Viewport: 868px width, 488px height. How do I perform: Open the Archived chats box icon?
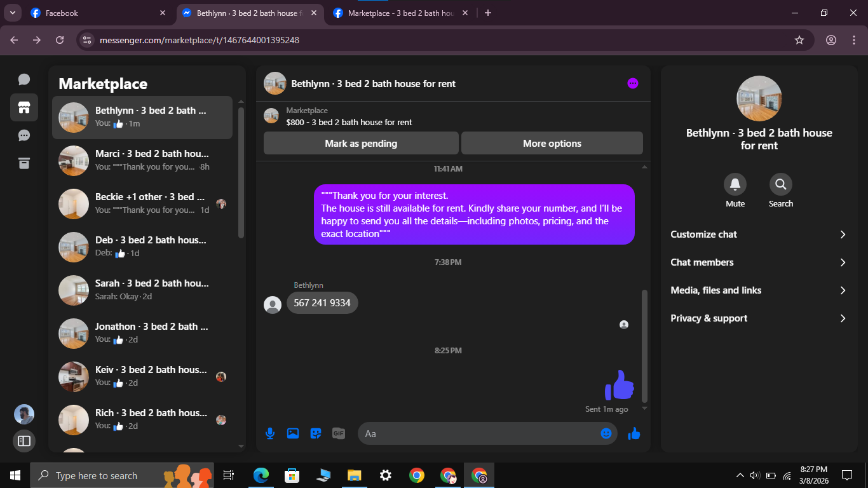tap(24, 163)
